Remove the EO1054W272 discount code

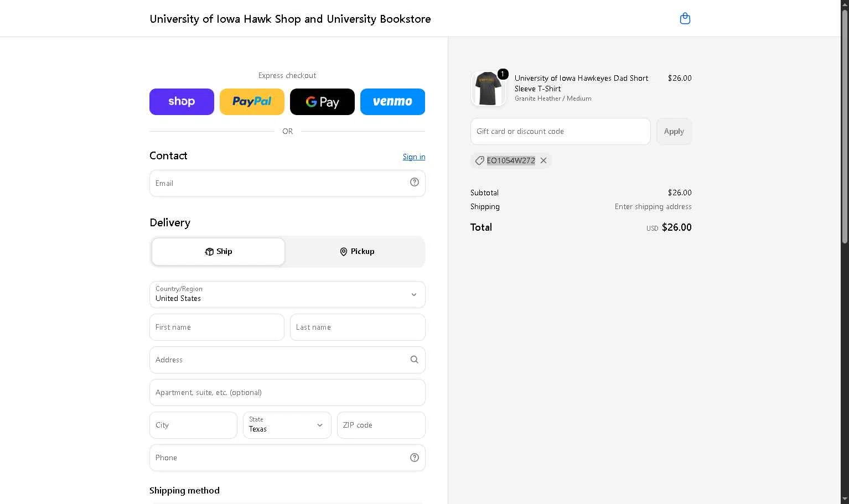[x=543, y=160]
